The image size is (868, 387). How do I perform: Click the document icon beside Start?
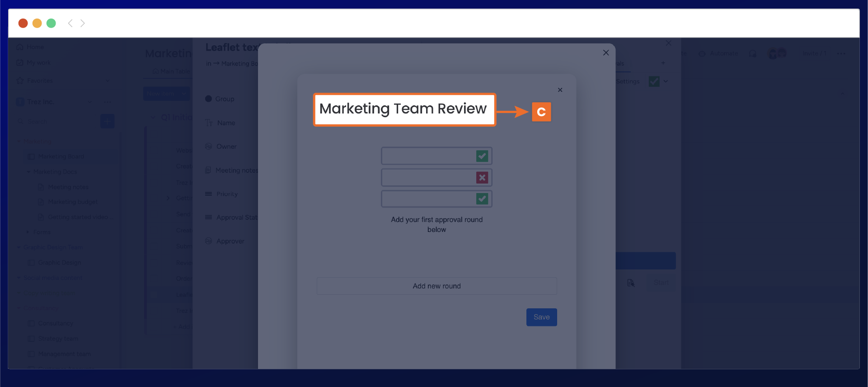coord(631,283)
